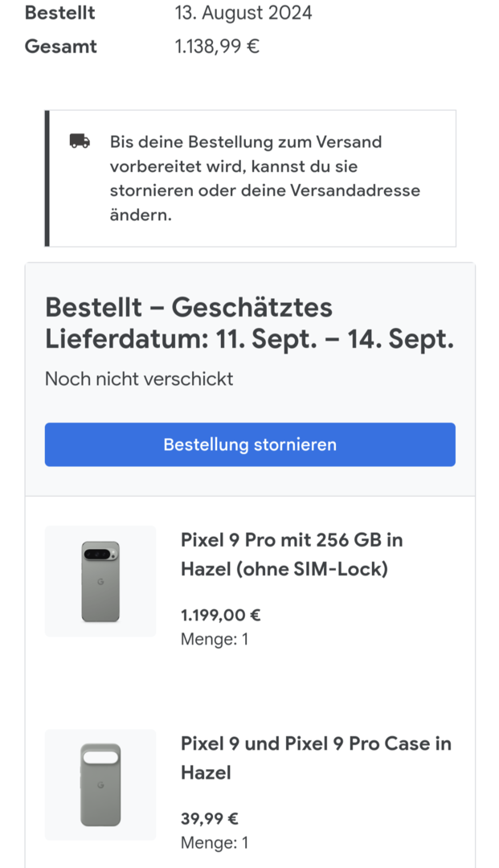Select the Pixel 9 Pro phone thumbnail
This screenshot has width=499, height=868.
(100, 581)
